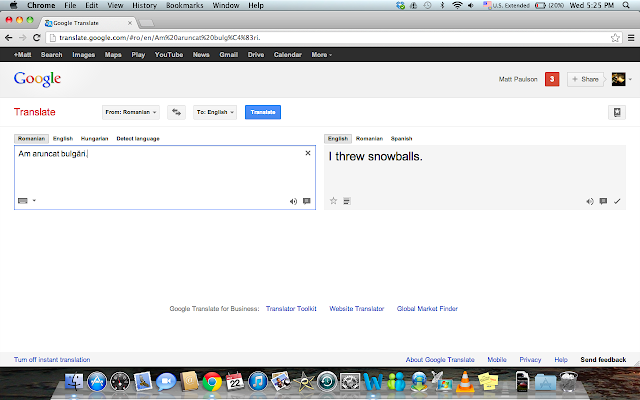Launch VLC from the dock
This screenshot has width=640, height=400.
(465, 382)
